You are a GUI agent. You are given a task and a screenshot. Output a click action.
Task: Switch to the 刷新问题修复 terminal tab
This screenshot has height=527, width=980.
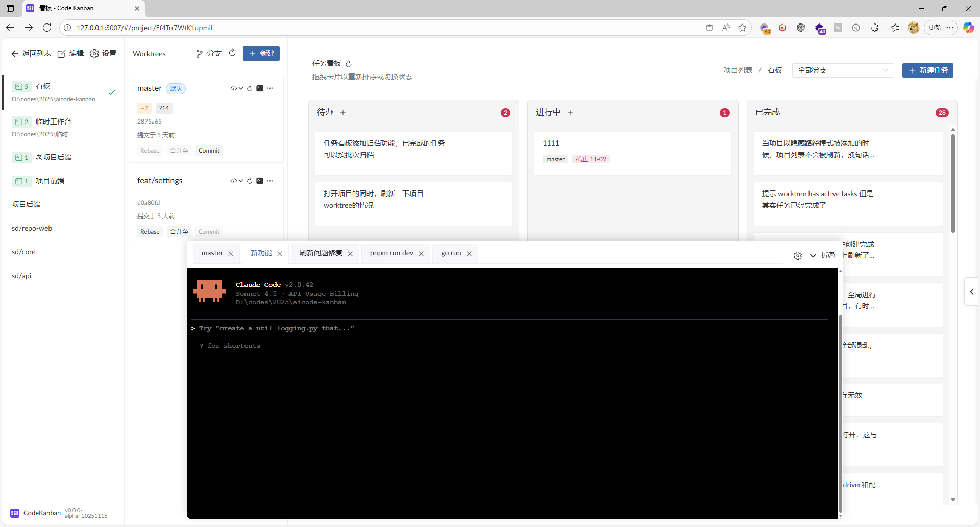pos(321,253)
